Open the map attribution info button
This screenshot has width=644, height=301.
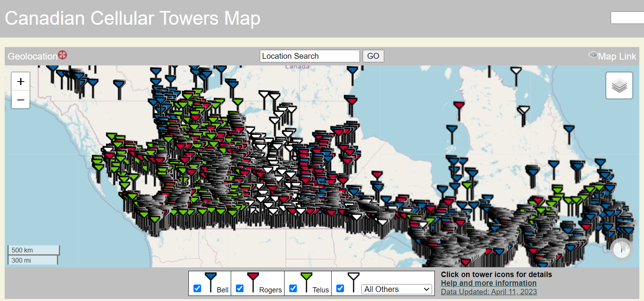tap(621, 249)
